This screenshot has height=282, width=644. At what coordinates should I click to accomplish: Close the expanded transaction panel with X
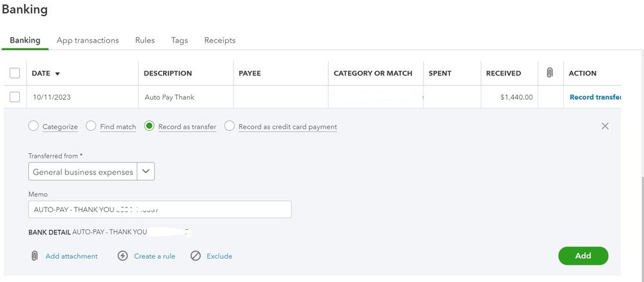(x=605, y=126)
